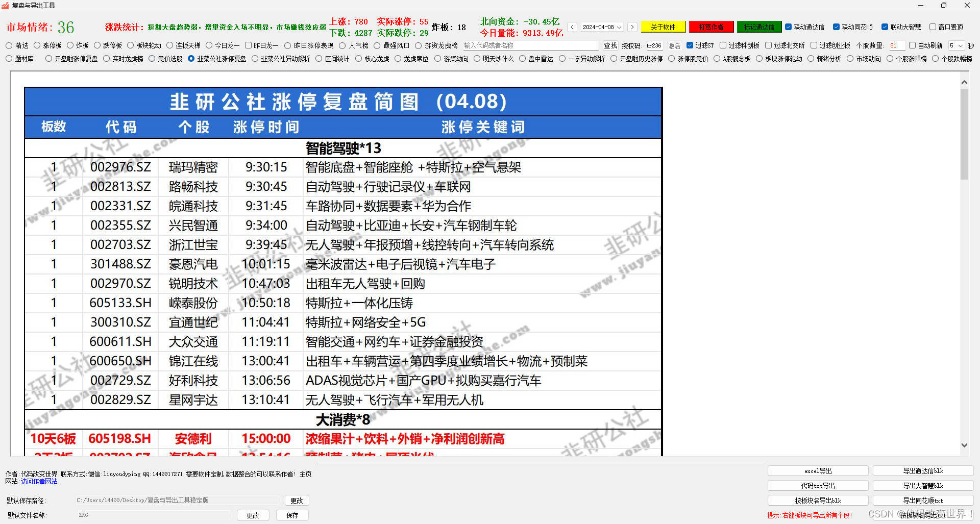Open the 访问作者网站 link
The width and height of the screenshot is (980, 524).
[39, 481]
